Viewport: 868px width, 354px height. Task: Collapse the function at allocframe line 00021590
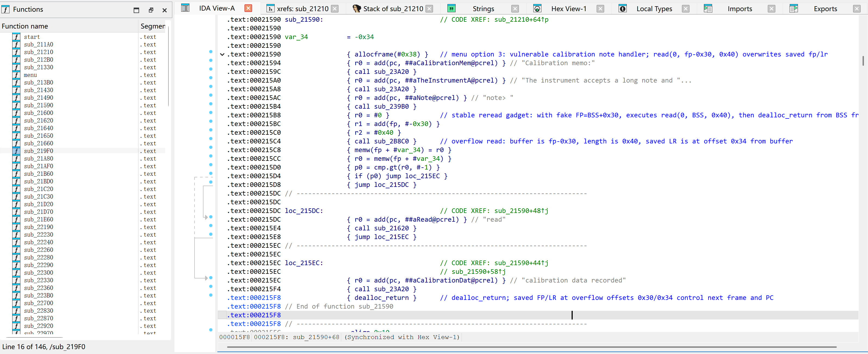point(222,54)
